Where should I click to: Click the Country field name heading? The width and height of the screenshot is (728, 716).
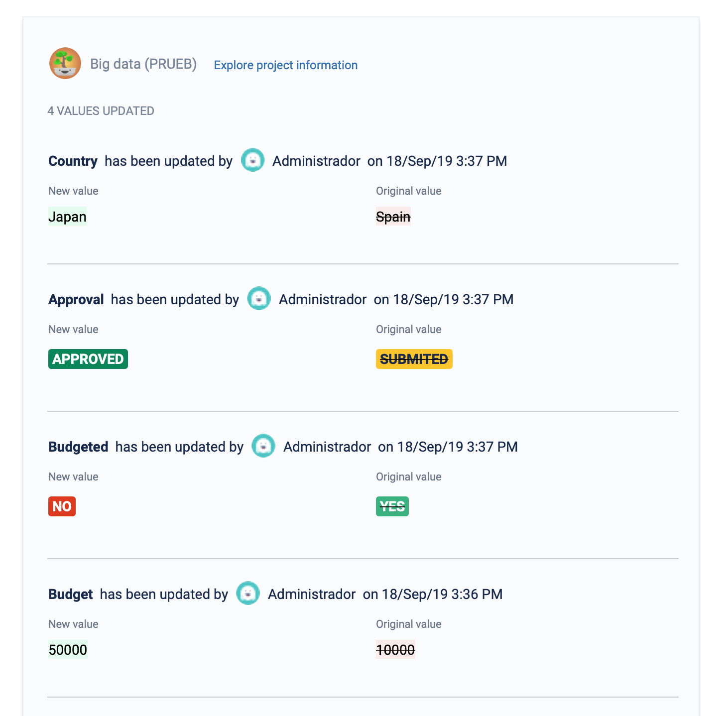click(x=73, y=161)
